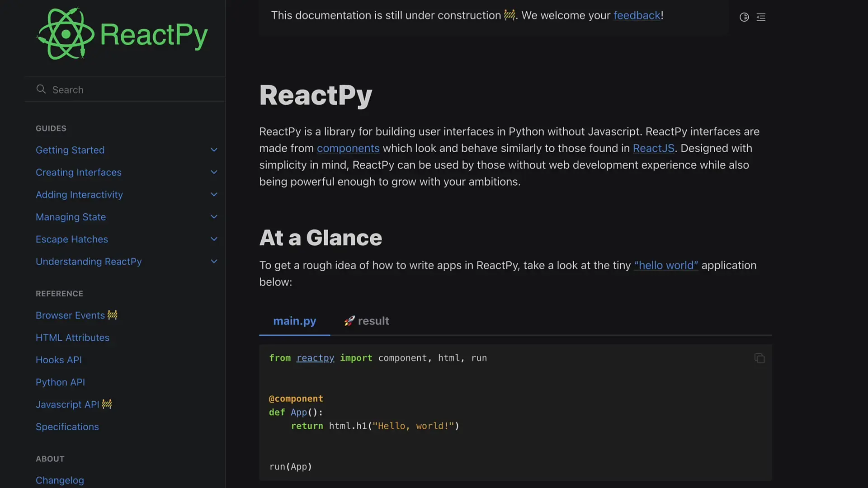Follow the ReactJS link

[x=653, y=148]
